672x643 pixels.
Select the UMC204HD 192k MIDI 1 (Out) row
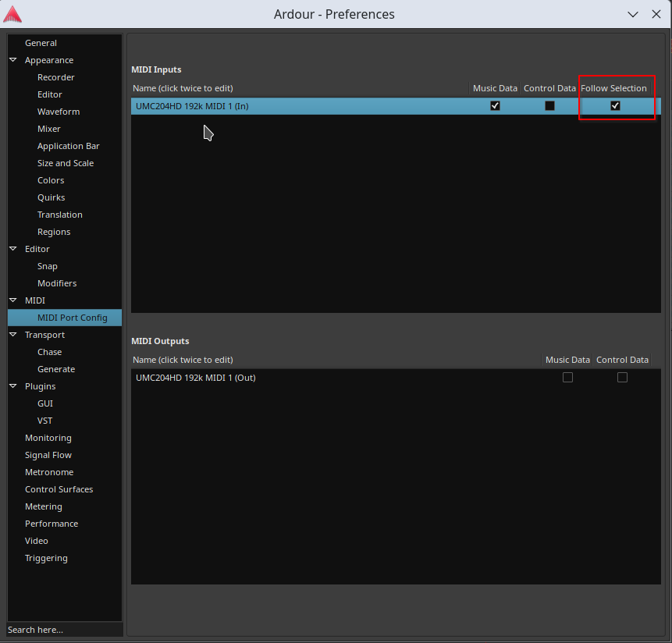coord(196,378)
